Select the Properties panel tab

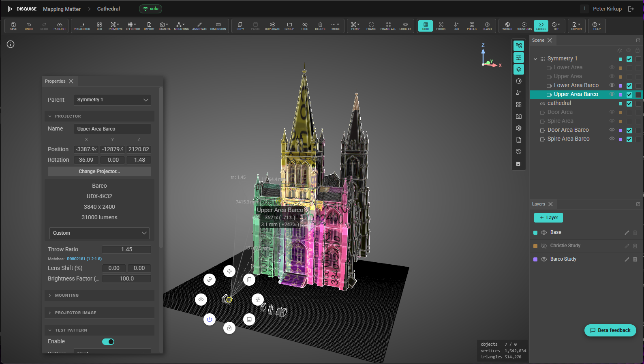pyautogui.click(x=55, y=81)
